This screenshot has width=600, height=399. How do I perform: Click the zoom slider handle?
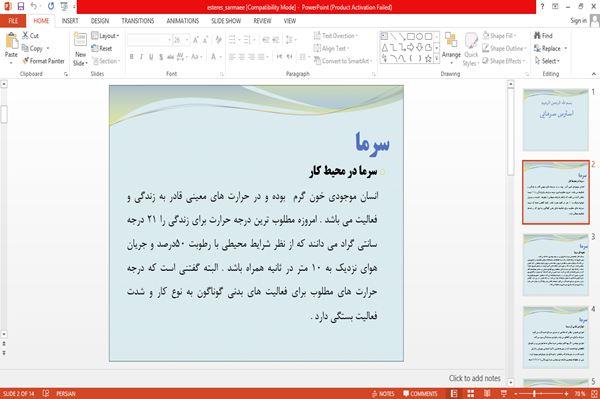(x=535, y=394)
